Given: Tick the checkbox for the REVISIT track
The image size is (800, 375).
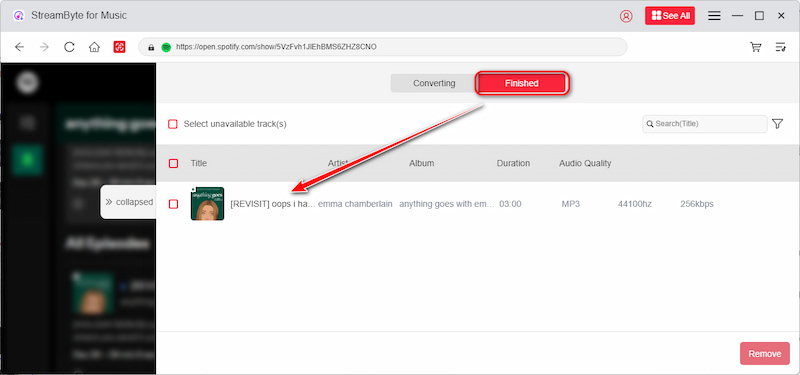Looking at the screenshot, I should point(173,204).
